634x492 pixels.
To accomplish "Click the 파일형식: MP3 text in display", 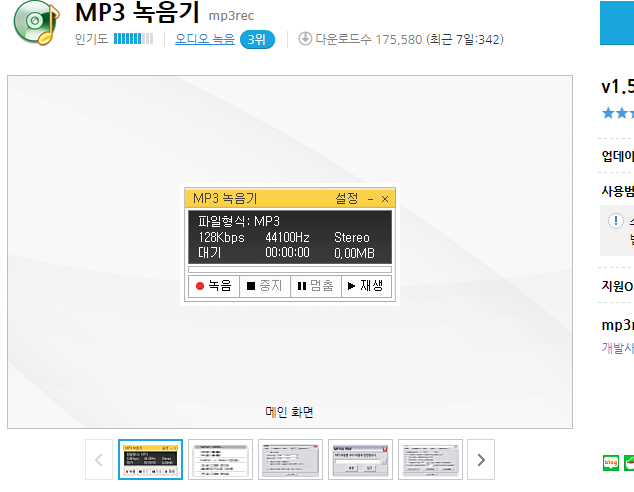I will point(239,221).
